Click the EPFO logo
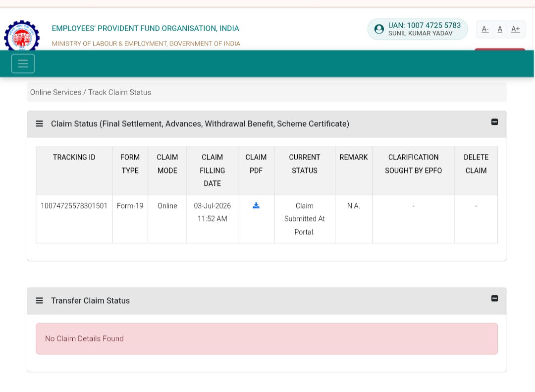The height and width of the screenshot is (392, 535). [x=22, y=36]
